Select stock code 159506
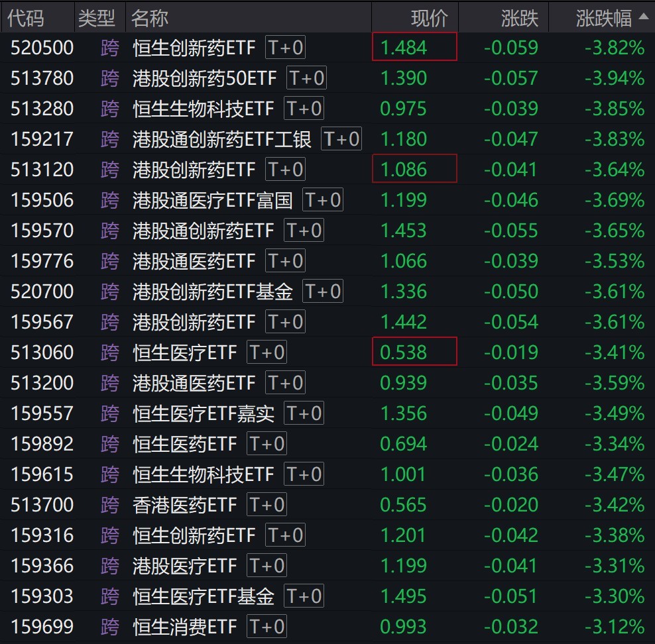 42,200
